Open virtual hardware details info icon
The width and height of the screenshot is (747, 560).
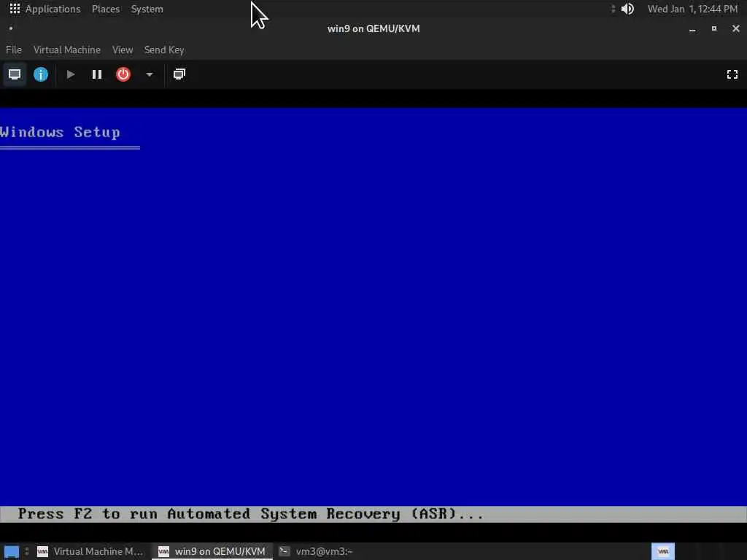tap(41, 74)
